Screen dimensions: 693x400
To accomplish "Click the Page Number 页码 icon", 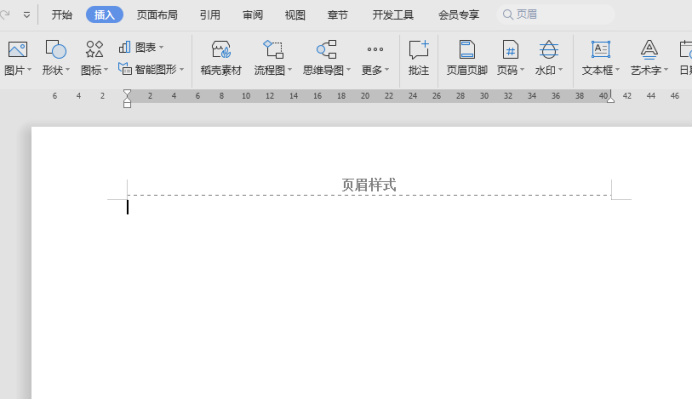I will (x=510, y=50).
